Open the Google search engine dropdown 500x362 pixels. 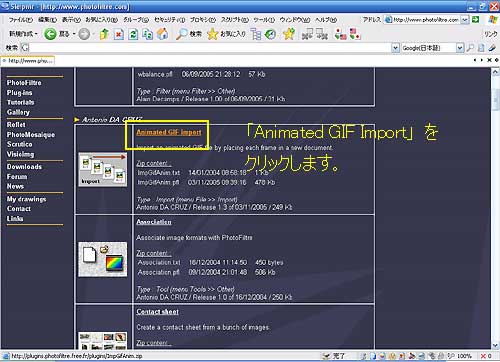click(x=460, y=48)
